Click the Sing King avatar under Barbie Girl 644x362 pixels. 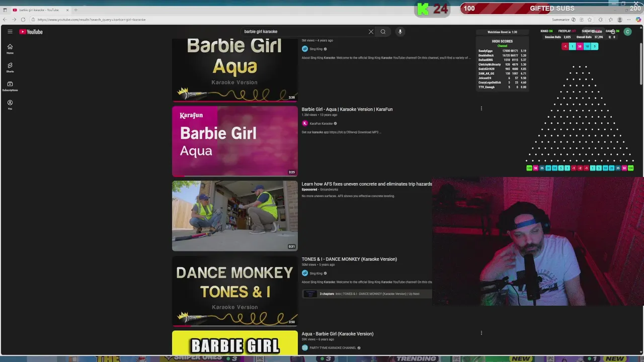pyautogui.click(x=304, y=49)
